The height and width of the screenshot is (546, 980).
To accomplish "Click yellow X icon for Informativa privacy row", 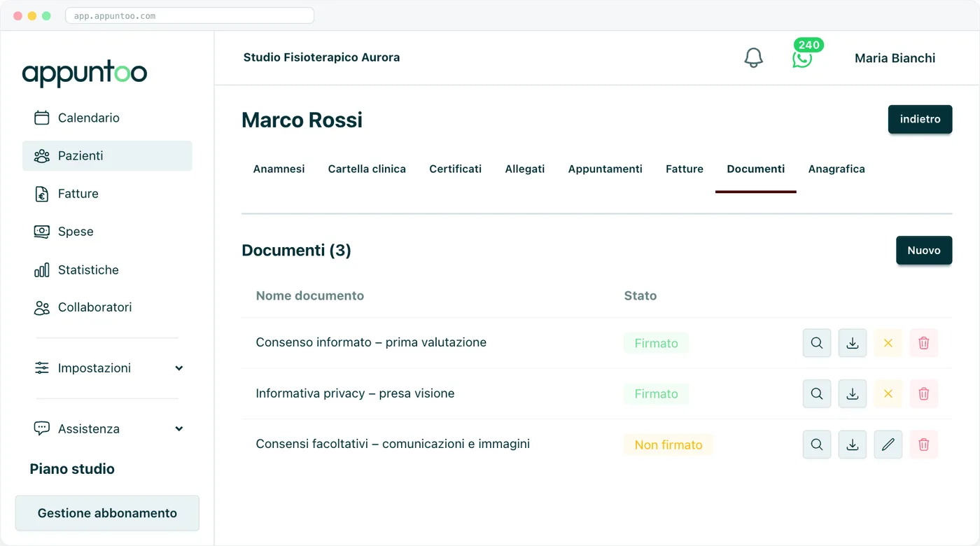I will point(888,393).
